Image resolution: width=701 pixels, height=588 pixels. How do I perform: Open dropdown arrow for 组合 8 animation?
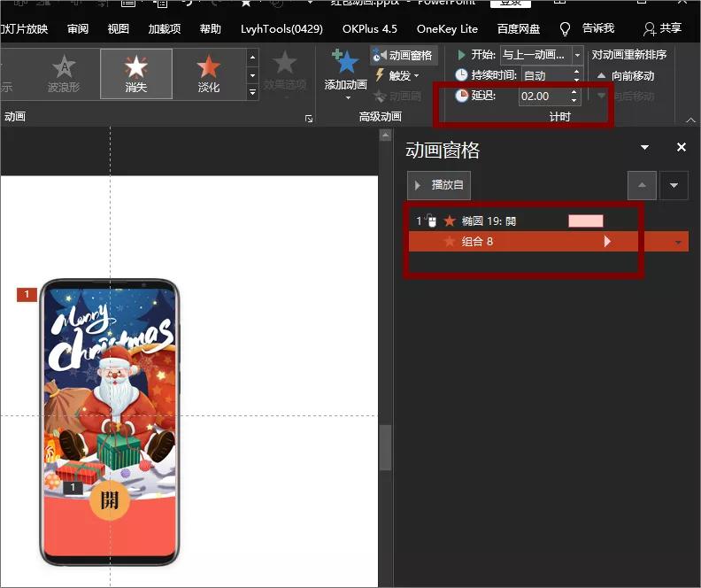click(678, 242)
